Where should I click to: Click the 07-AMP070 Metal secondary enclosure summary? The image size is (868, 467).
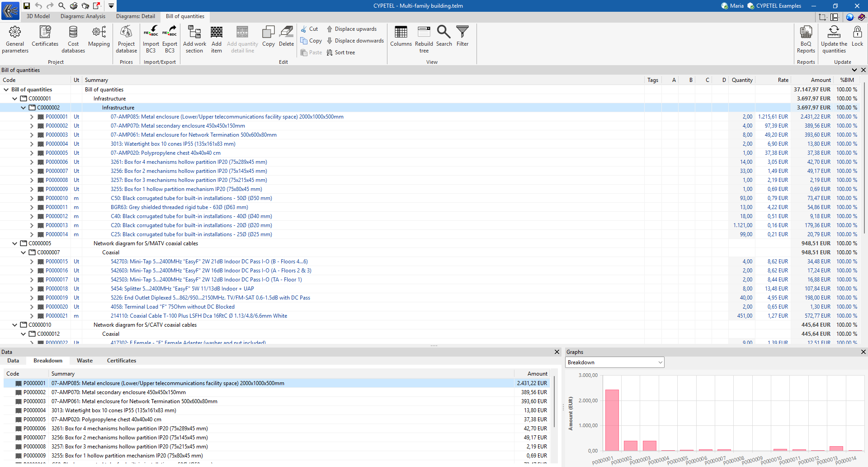tap(178, 126)
